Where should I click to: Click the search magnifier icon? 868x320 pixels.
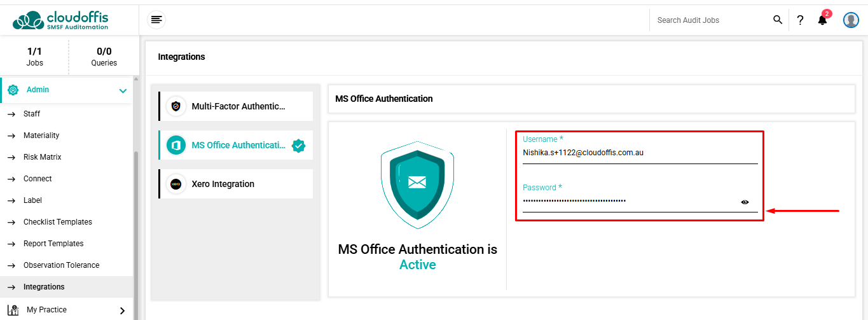pos(778,20)
